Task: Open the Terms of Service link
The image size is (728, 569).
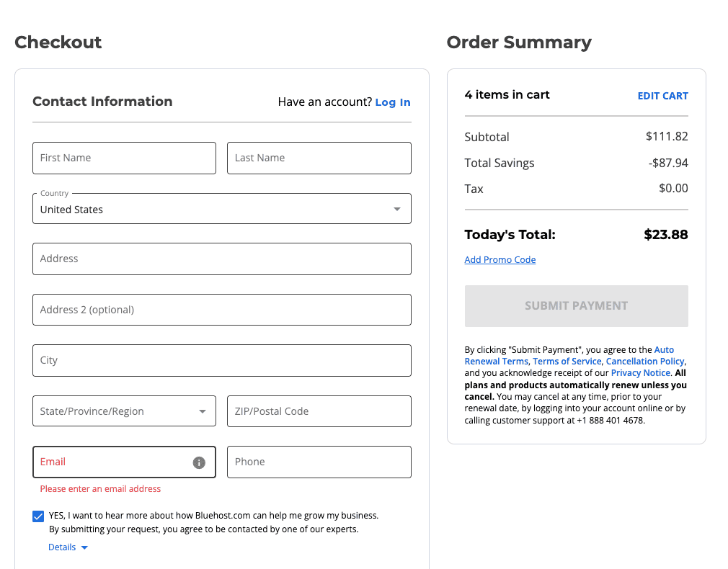Action: click(x=567, y=362)
